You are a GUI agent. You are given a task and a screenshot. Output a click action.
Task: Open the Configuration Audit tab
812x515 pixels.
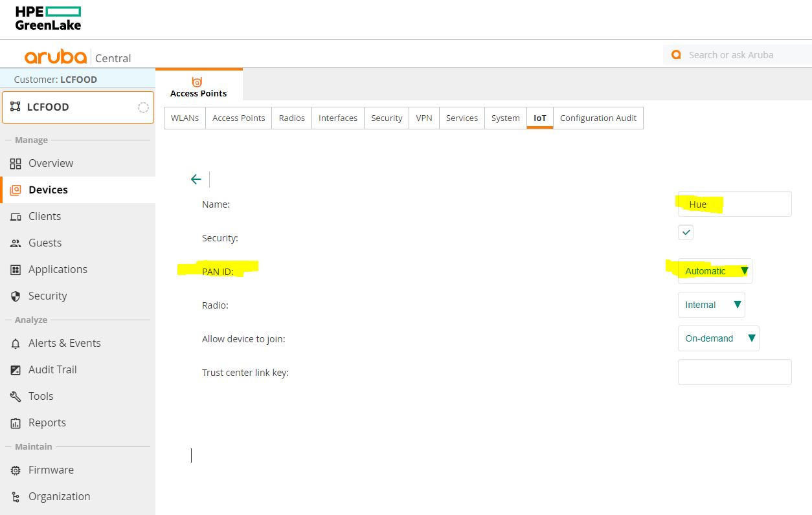(598, 118)
